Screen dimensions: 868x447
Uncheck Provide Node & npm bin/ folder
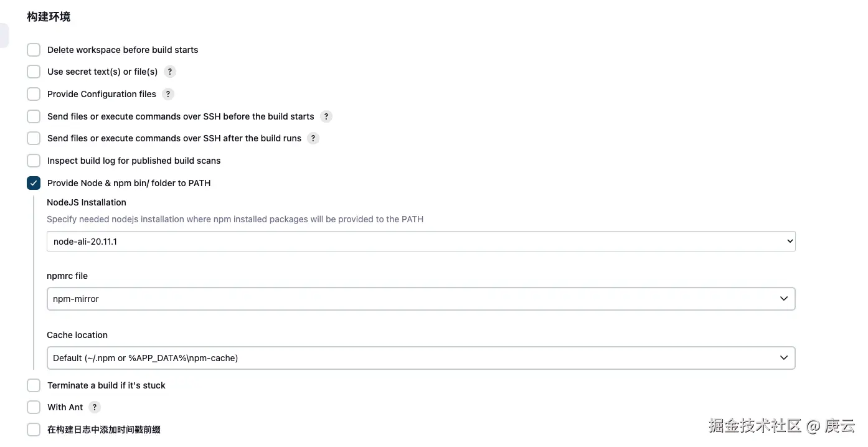(34, 183)
